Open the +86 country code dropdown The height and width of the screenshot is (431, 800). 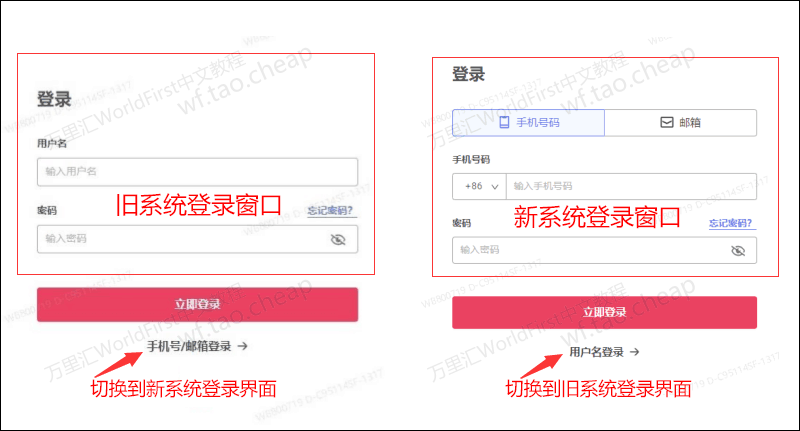click(x=479, y=186)
